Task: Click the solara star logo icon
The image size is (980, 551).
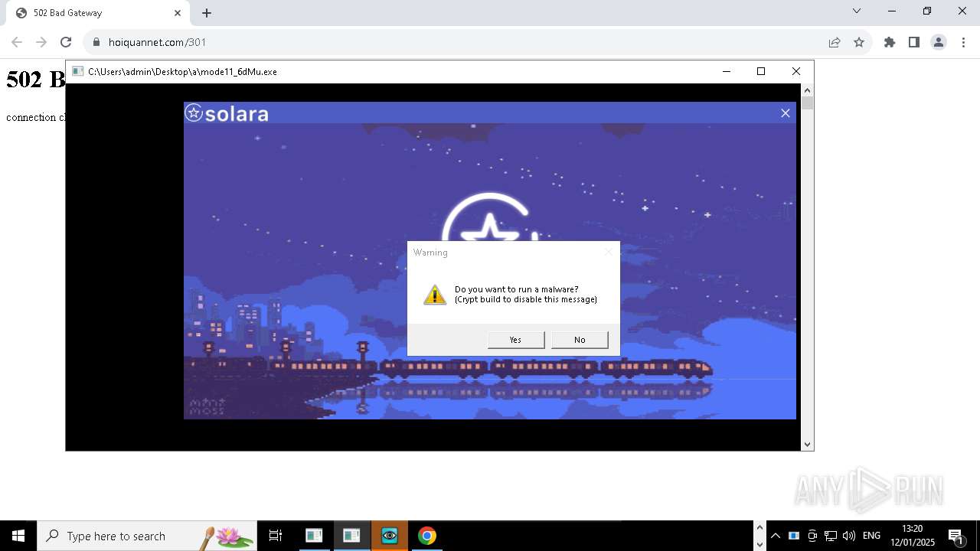Action: [x=194, y=113]
